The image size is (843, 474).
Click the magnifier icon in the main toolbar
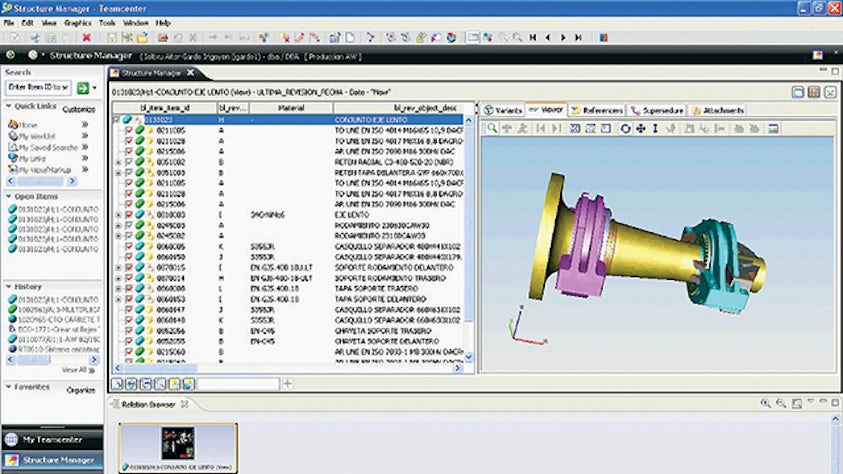pyautogui.click(x=517, y=38)
